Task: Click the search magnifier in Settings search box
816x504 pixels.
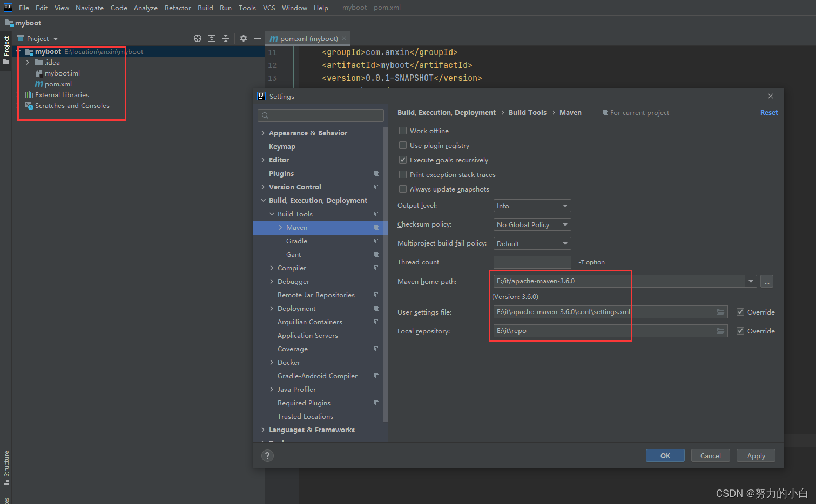Action: coord(265,115)
